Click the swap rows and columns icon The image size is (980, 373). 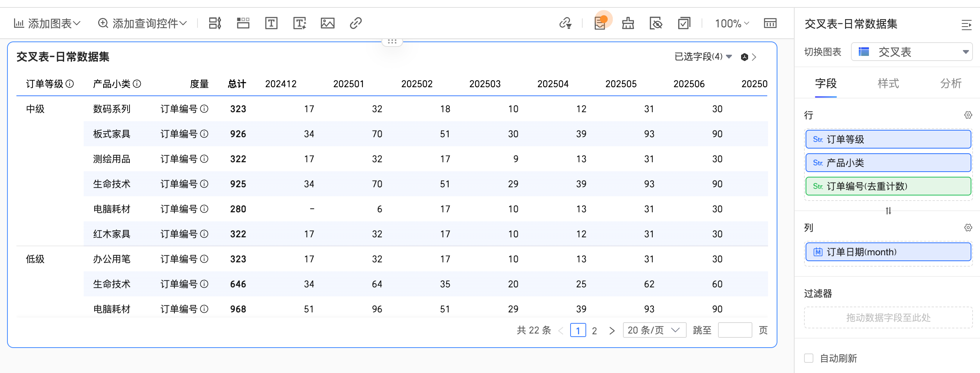point(888,211)
